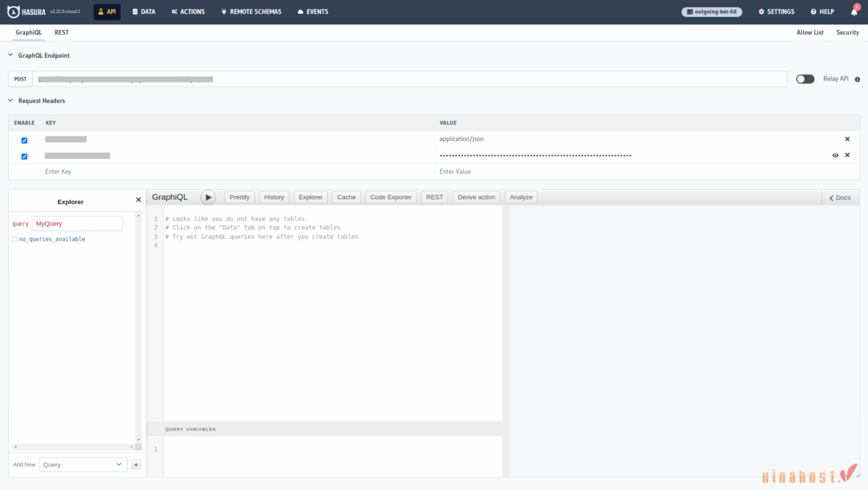Open the API tab
The height and width of the screenshot is (490, 868).
click(107, 12)
